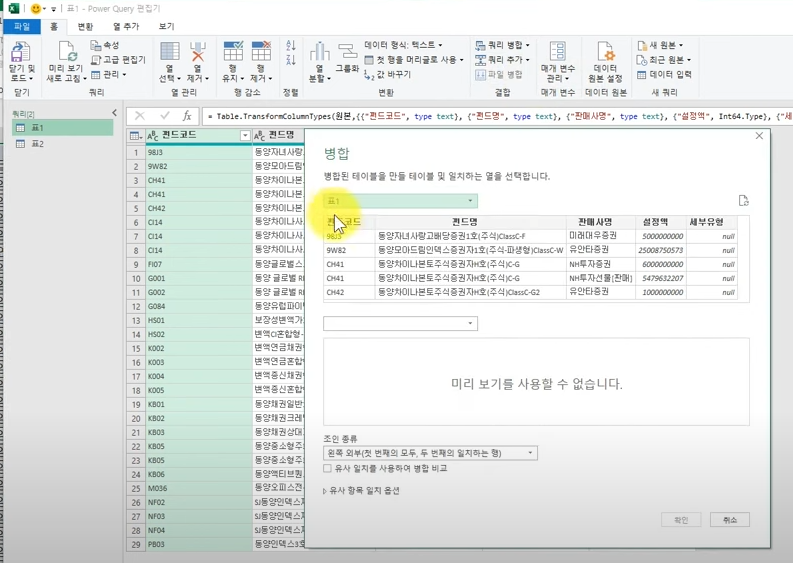Click the 매개 변수 관리 (Manage Parameters) icon
Viewport: 793px width, 563px height.
tap(557, 52)
